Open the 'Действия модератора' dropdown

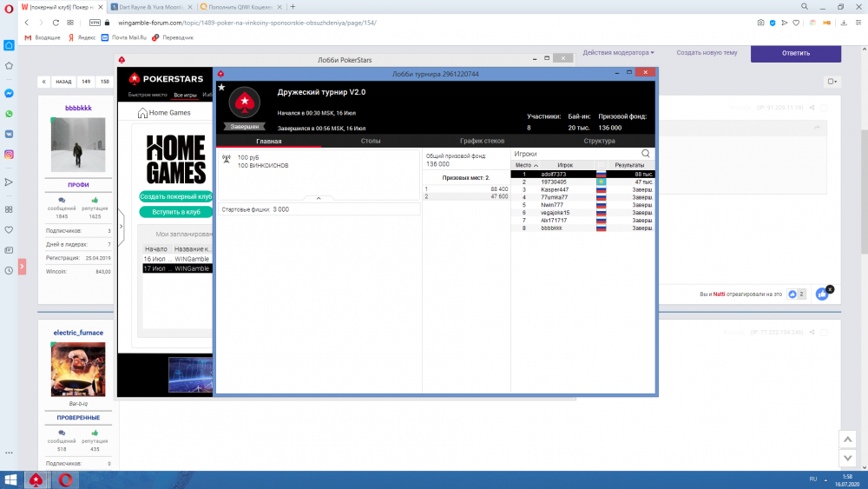[x=618, y=53]
